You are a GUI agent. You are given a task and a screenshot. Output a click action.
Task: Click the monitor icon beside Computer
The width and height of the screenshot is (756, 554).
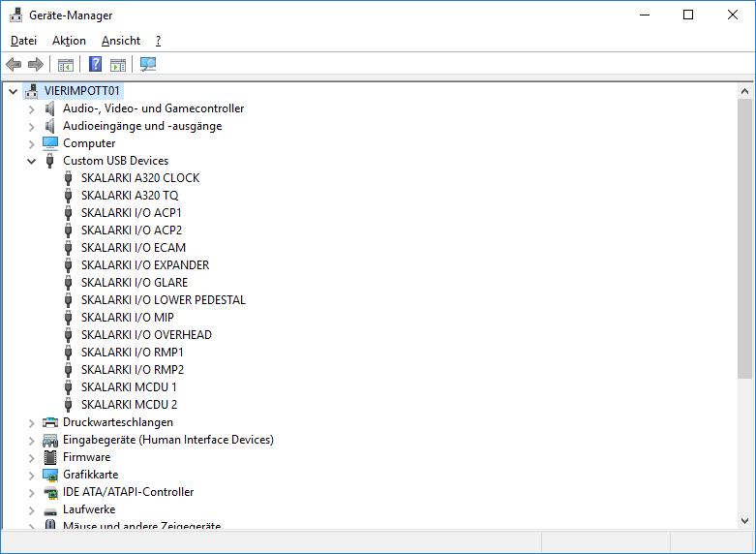coord(50,143)
